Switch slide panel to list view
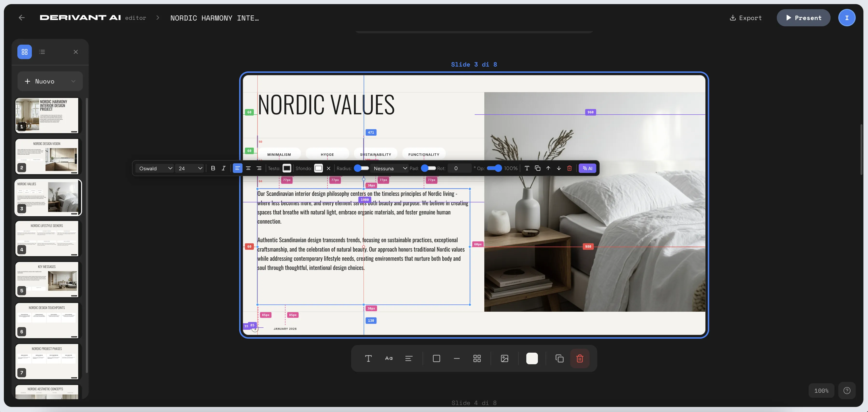 coord(42,52)
